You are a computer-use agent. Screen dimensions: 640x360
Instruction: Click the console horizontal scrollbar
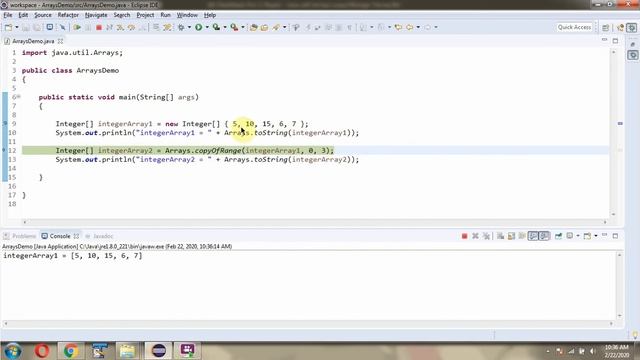[308, 323]
